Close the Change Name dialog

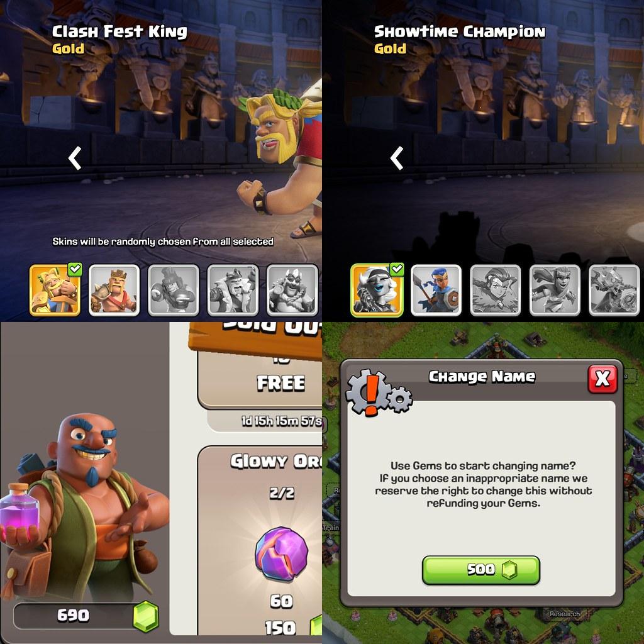click(602, 379)
